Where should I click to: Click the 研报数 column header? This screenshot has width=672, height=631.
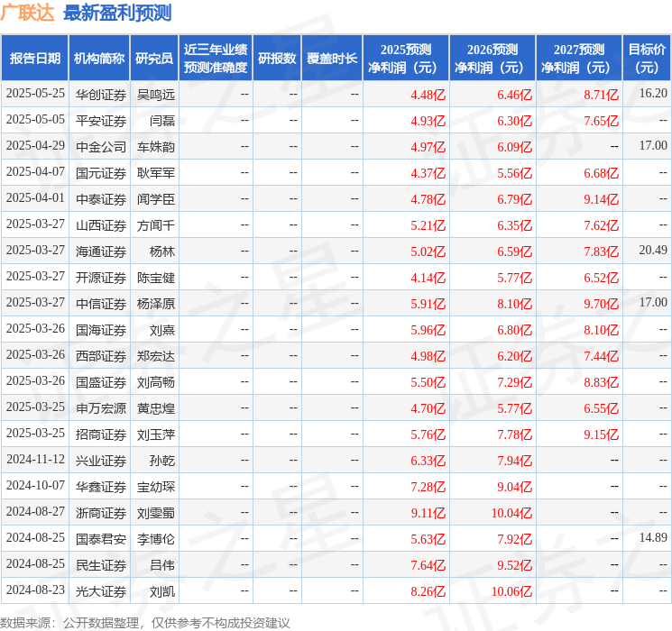277,59
